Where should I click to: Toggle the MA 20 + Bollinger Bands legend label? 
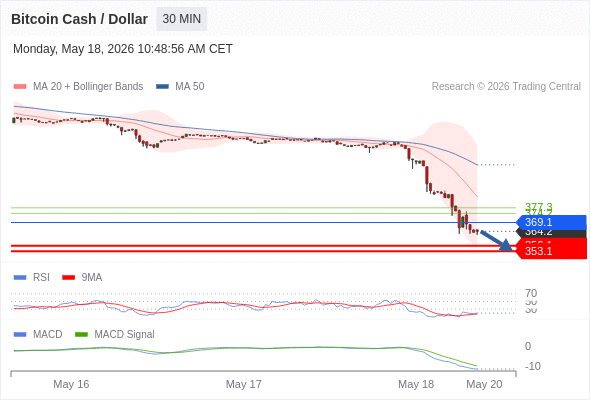point(88,87)
